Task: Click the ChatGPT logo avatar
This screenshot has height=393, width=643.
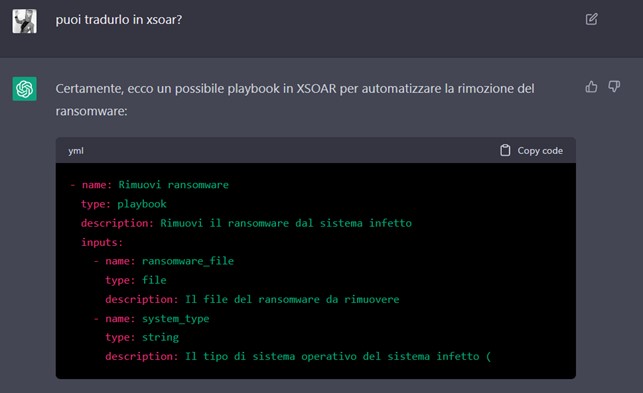Action: click(24, 89)
